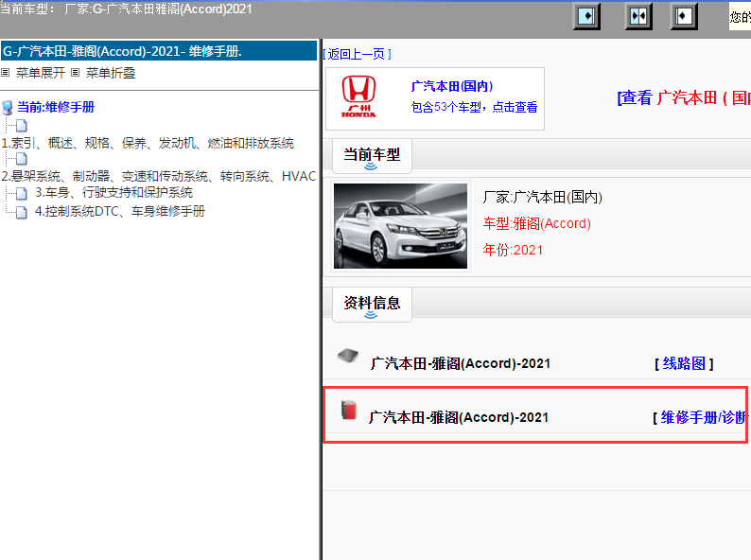The width and height of the screenshot is (751, 560).
Task: Click 广汽本田-雅阁(Accord)-2021 wiring diagram row title
Action: [x=461, y=363]
